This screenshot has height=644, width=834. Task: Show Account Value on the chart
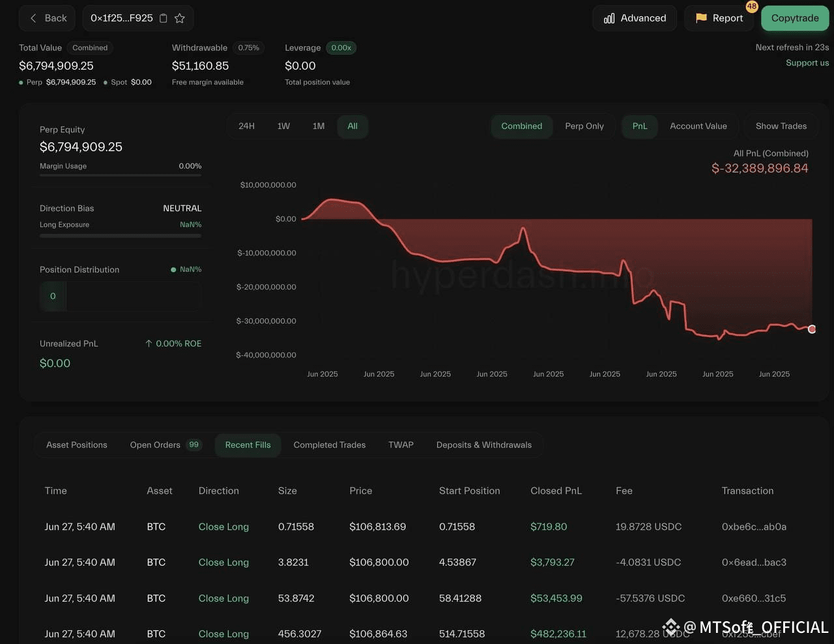tap(698, 126)
